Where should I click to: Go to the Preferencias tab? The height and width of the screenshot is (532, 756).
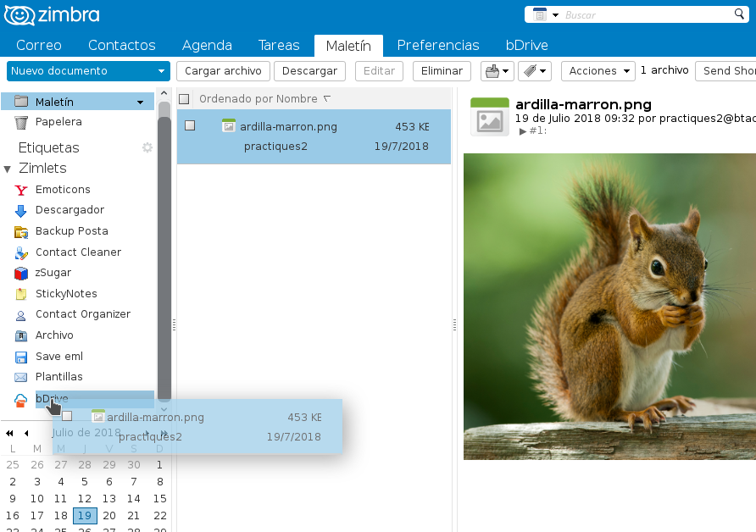[x=438, y=45]
